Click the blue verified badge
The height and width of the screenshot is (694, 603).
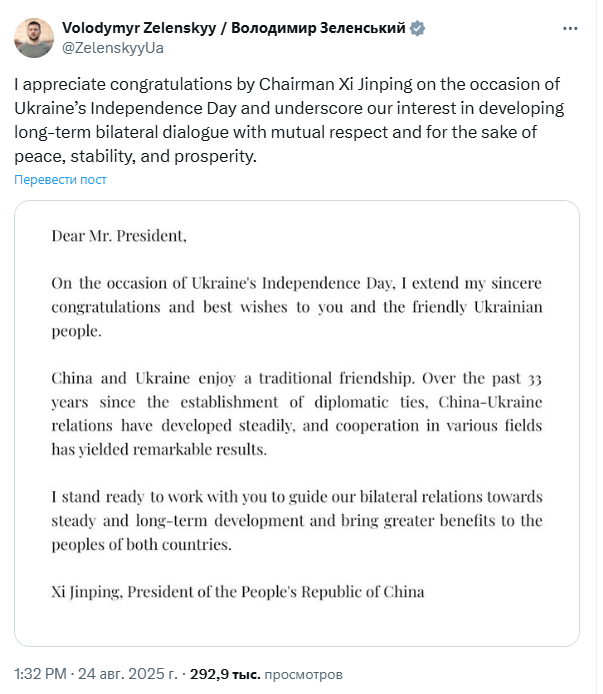tap(417, 28)
